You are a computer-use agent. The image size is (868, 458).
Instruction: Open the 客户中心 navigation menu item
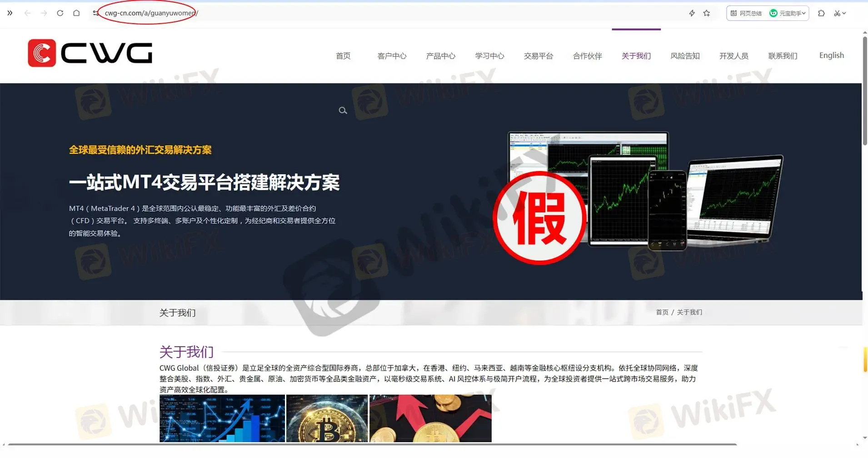point(392,56)
